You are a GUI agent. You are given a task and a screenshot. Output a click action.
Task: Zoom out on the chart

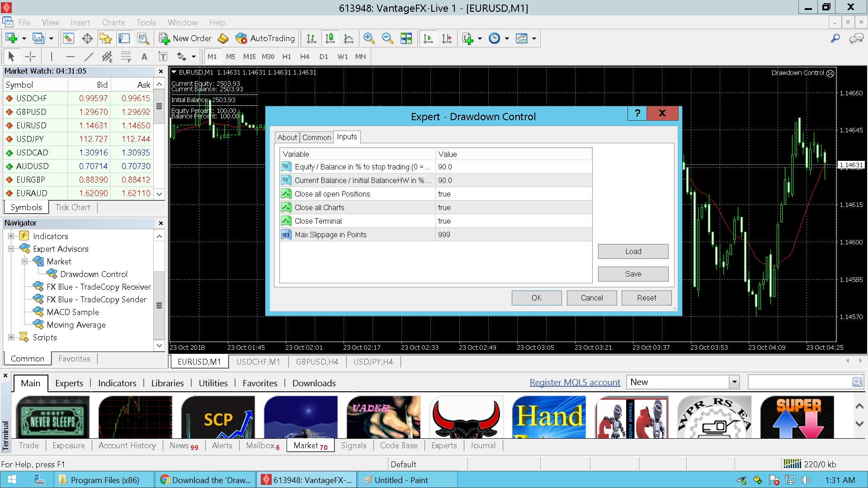point(387,38)
